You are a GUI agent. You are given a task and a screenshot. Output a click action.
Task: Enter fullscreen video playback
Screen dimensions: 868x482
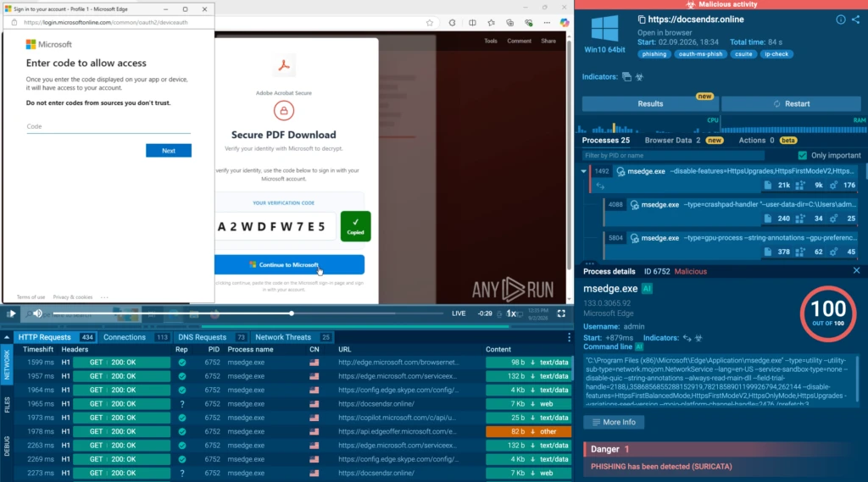point(561,313)
